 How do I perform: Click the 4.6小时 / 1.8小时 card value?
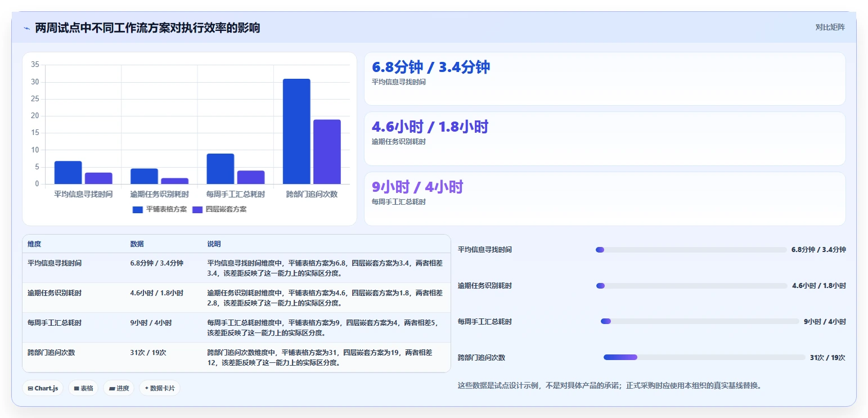tap(430, 127)
